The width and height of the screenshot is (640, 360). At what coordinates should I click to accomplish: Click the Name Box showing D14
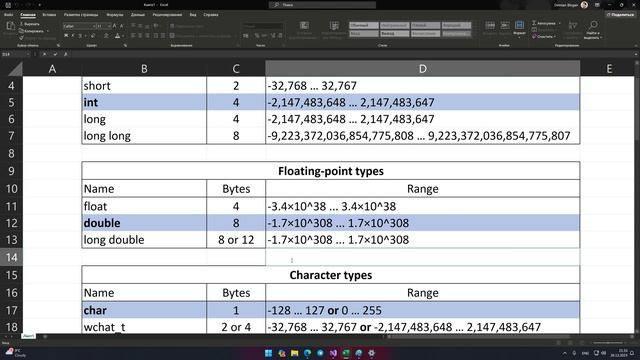click(x=13, y=54)
